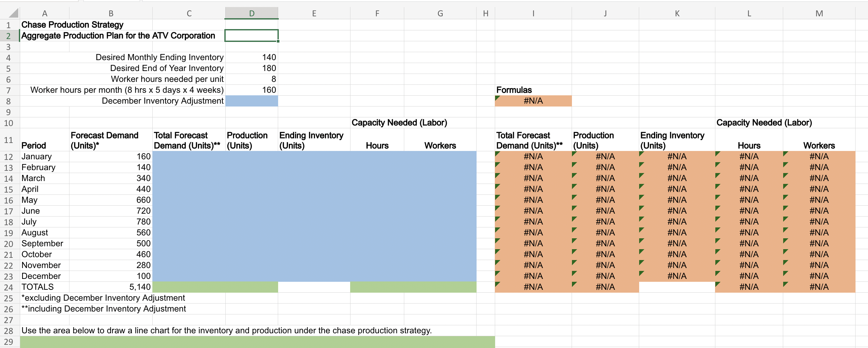Click Chase Production Strategy title cell
This screenshot has width=868, height=348.
[x=72, y=25]
